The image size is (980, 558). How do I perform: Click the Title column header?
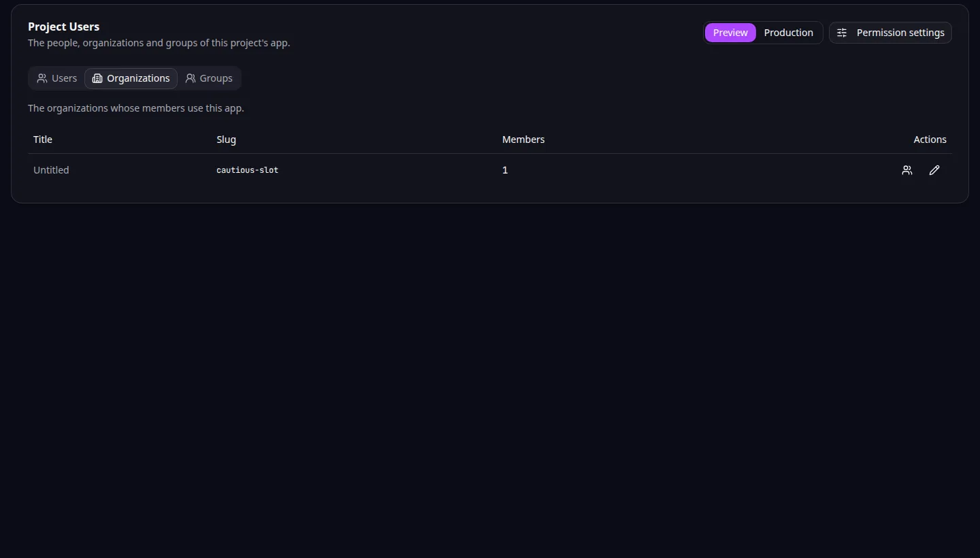pos(43,139)
